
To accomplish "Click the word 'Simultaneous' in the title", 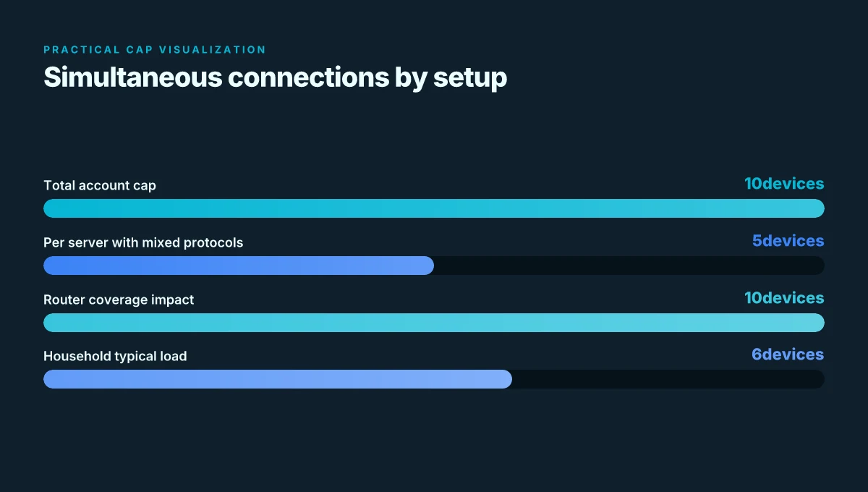I will [x=132, y=77].
